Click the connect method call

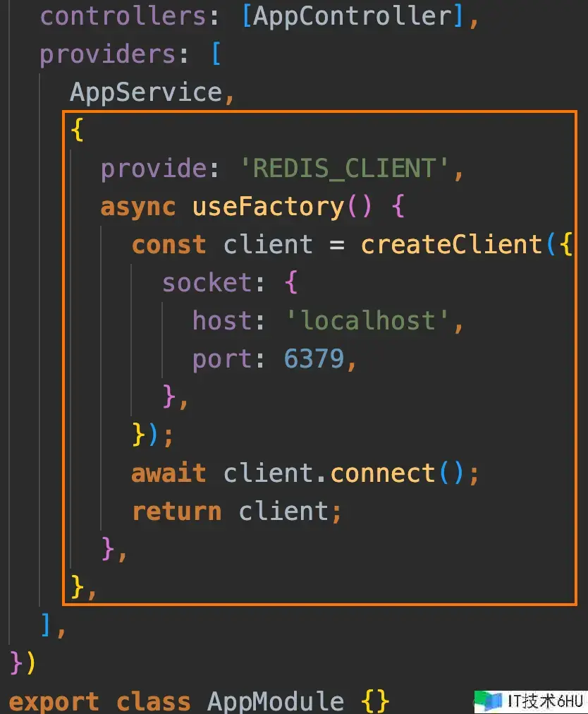[x=382, y=473]
